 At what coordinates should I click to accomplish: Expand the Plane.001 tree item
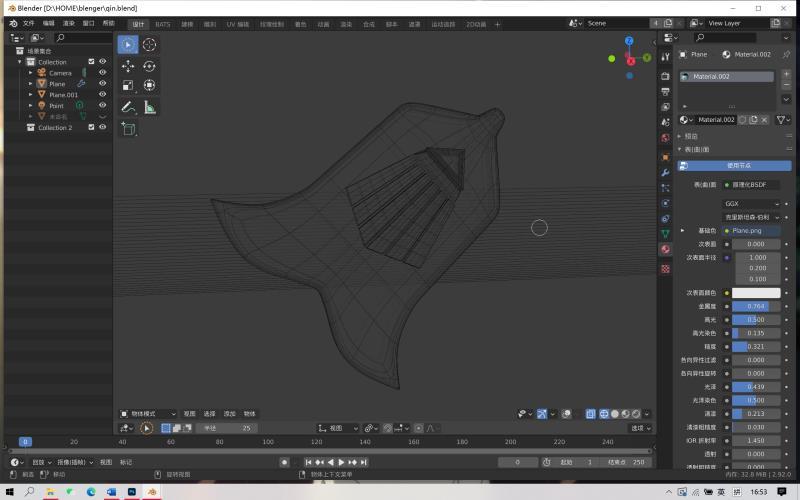click(31, 95)
